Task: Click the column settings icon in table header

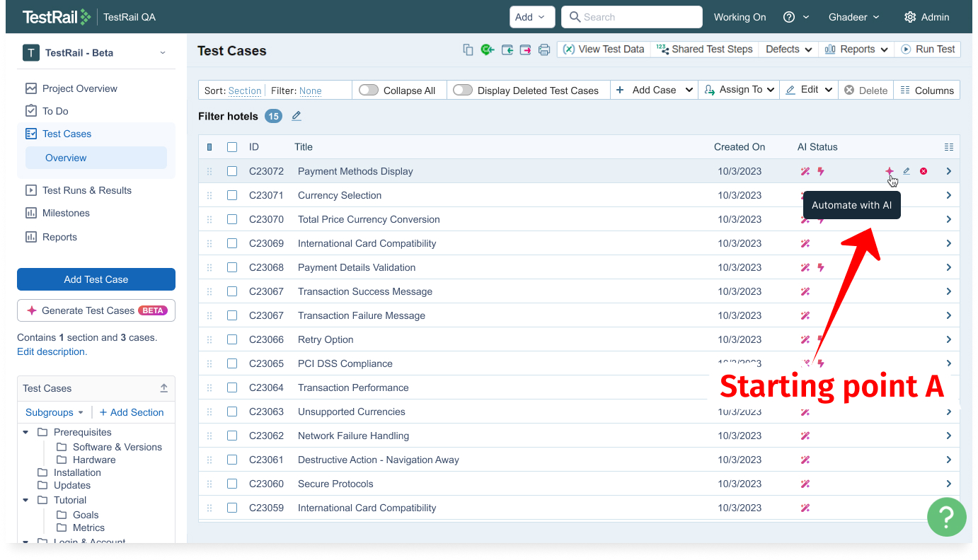Action: [x=949, y=147]
